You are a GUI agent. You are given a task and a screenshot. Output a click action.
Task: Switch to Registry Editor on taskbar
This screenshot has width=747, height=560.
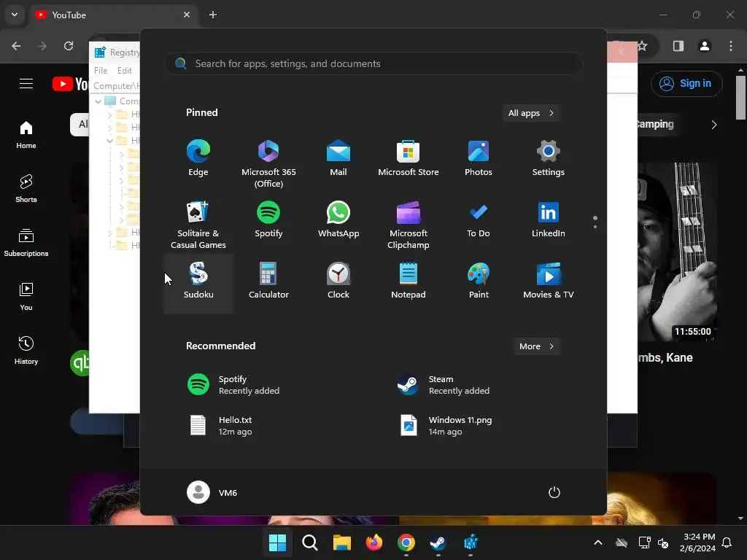coord(471,542)
